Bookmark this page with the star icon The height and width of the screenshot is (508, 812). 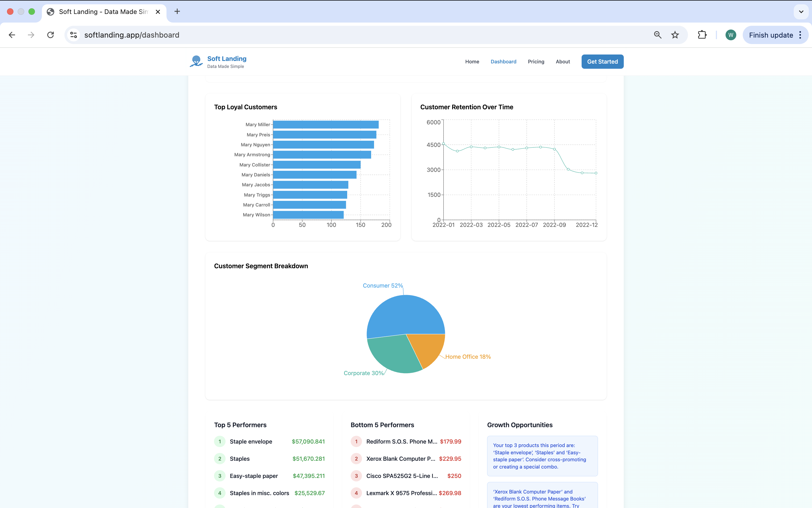point(675,35)
